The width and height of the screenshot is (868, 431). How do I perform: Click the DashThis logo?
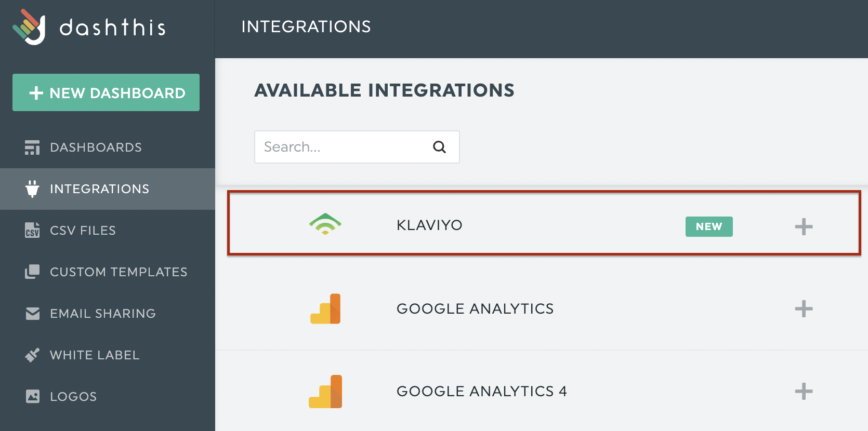coord(88,27)
